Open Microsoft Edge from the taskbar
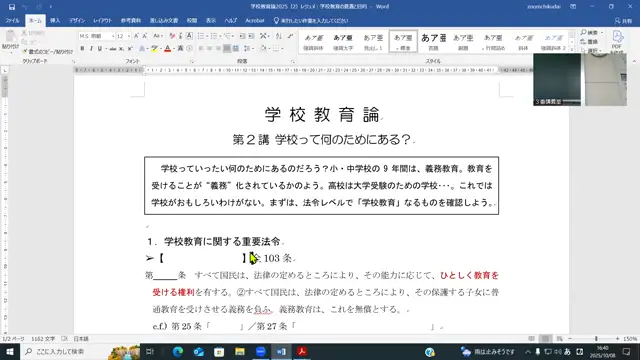Image resolution: width=640 pixels, height=360 pixels. coord(178,351)
